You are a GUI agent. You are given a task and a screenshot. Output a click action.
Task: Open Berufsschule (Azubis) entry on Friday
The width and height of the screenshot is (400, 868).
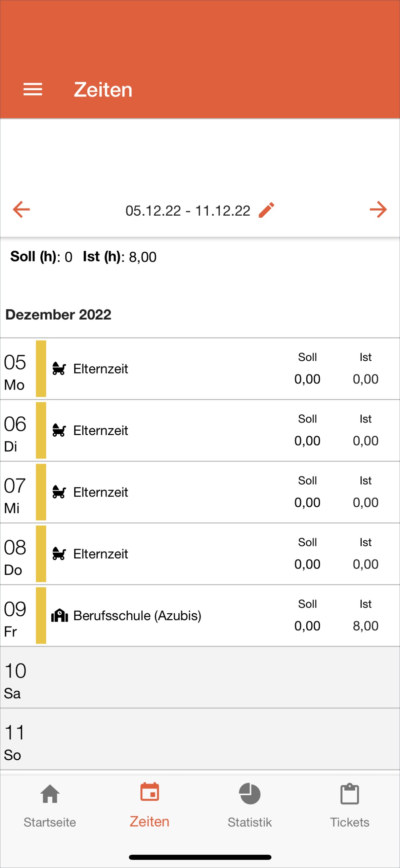137,616
